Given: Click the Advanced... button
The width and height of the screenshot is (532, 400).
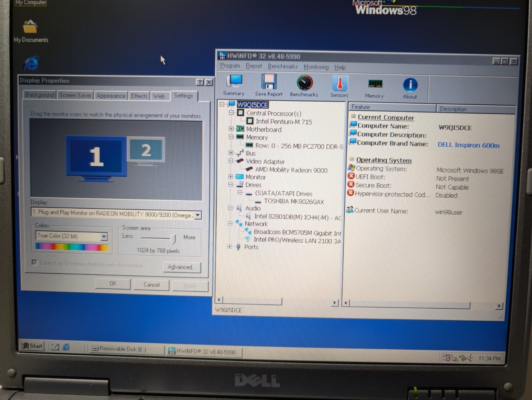Looking at the screenshot, I should (x=182, y=267).
